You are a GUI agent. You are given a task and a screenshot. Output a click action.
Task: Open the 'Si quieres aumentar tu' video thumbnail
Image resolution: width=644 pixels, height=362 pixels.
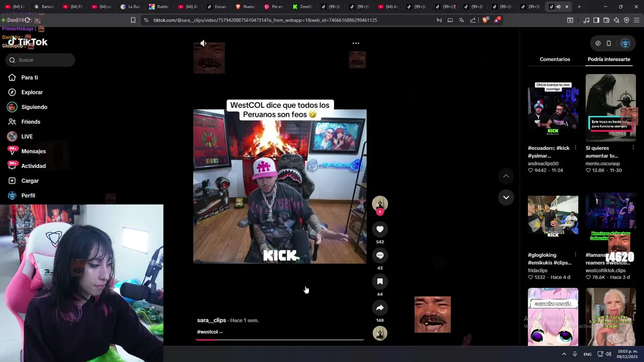coord(611,108)
